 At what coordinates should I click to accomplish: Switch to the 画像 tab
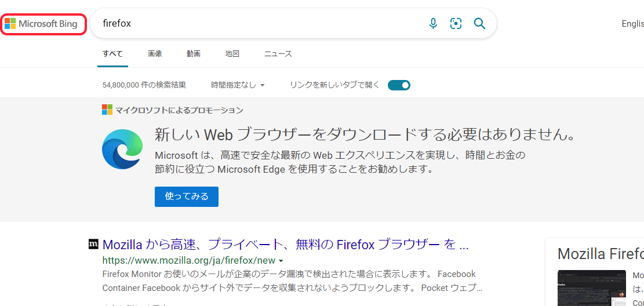pyautogui.click(x=155, y=54)
